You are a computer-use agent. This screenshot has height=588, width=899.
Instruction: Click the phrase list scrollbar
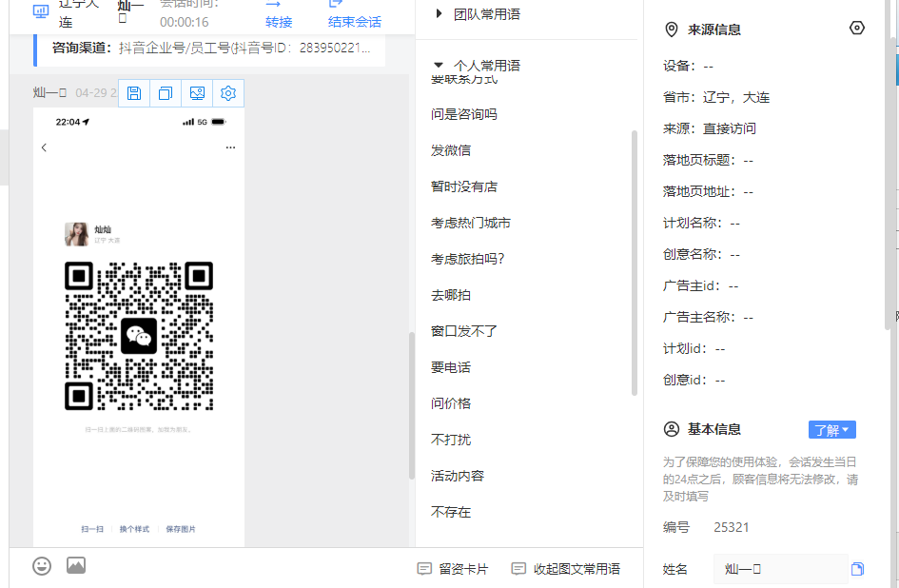tap(635, 263)
